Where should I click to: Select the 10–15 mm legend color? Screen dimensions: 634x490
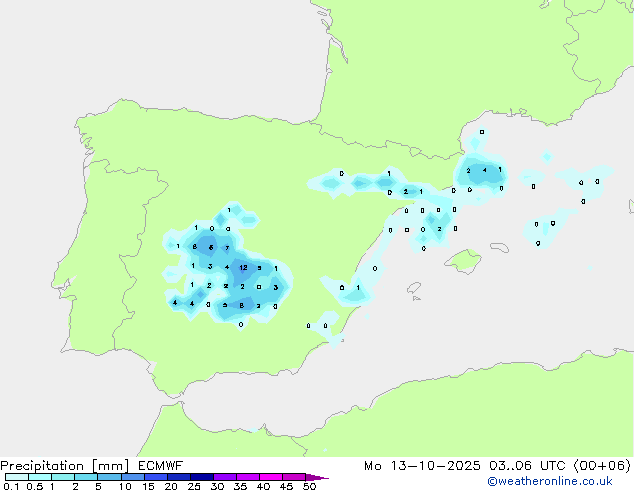[x=132, y=477]
